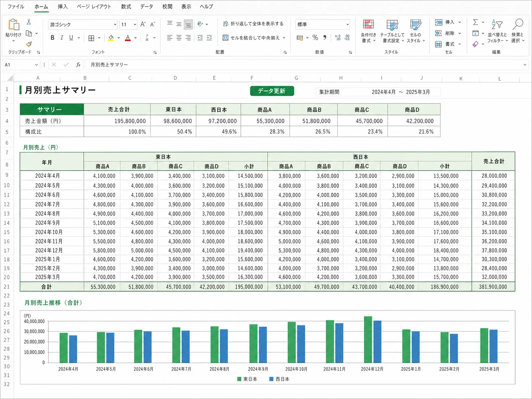Click 削除 in the Cells group
532x399 pixels.
point(448,33)
